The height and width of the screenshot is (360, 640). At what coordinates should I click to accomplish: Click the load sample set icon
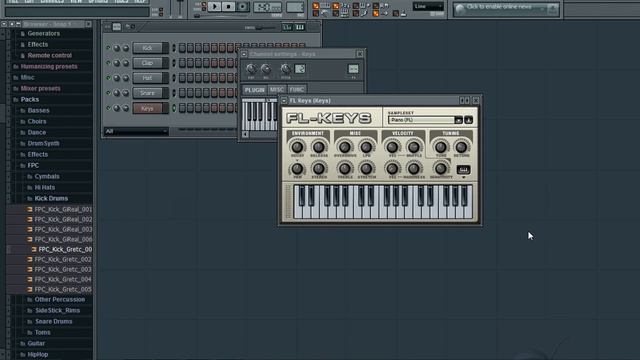pyautogui.click(x=469, y=120)
